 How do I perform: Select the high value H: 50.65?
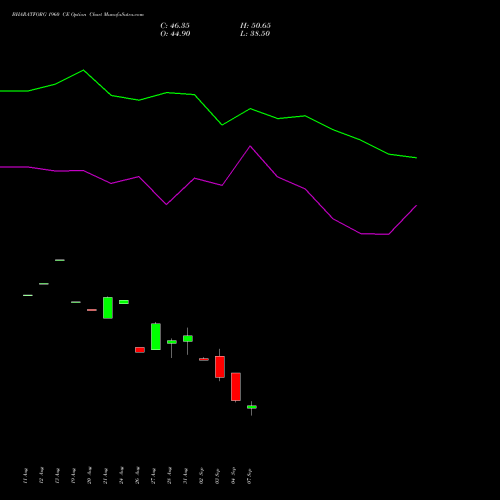255,26
